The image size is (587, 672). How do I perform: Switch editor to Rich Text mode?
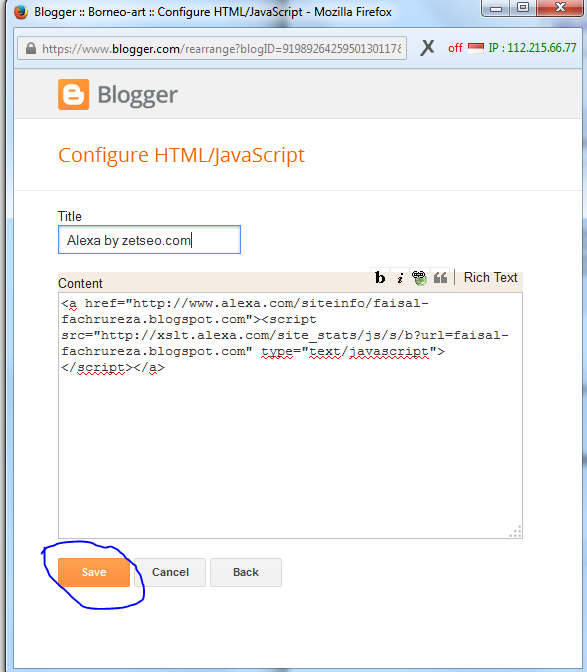[x=491, y=277]
